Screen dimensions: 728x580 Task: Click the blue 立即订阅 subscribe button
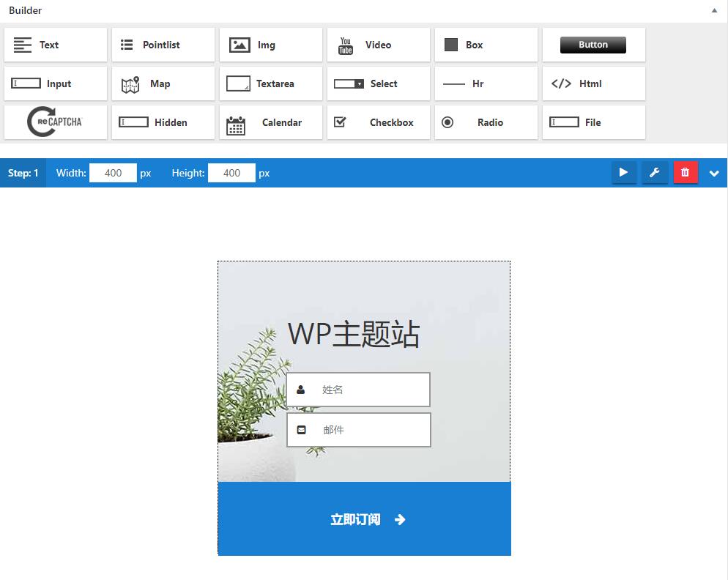(364, 518)
